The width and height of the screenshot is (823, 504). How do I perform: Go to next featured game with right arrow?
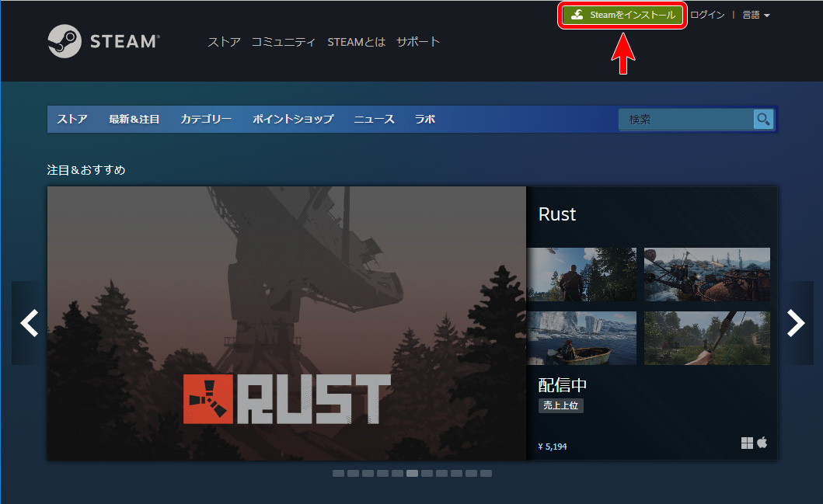tap(796, 323)
